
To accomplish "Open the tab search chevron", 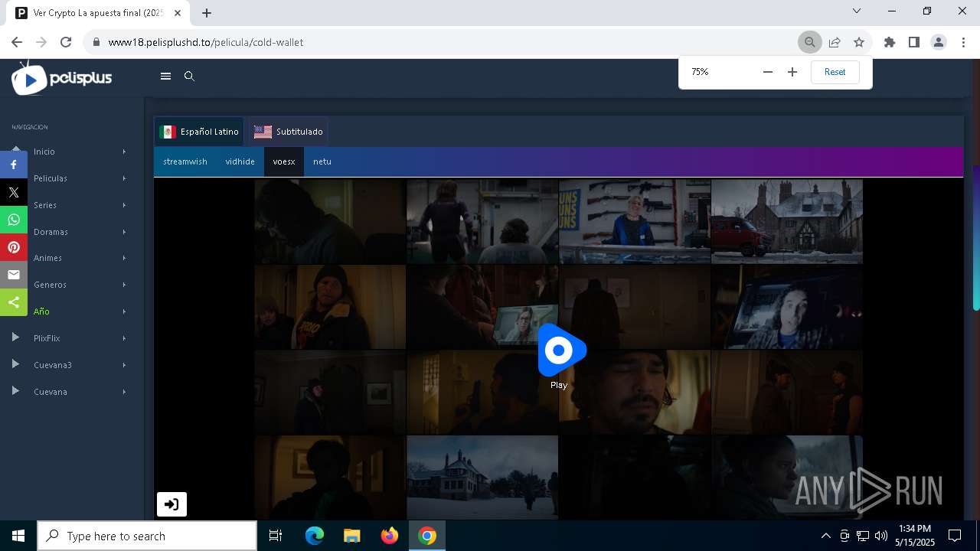I will [857, 11].
